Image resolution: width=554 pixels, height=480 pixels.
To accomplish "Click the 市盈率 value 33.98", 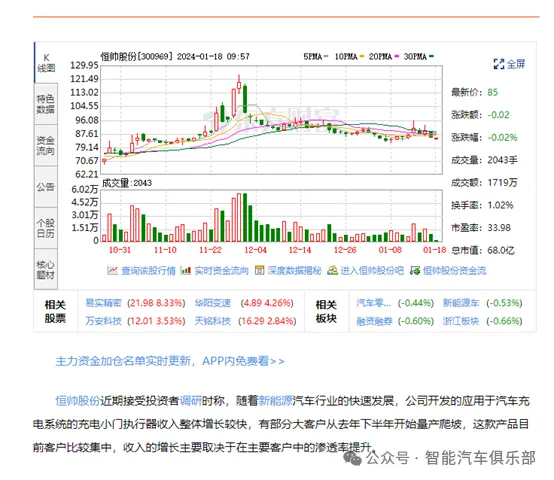I will coord(499,228).
